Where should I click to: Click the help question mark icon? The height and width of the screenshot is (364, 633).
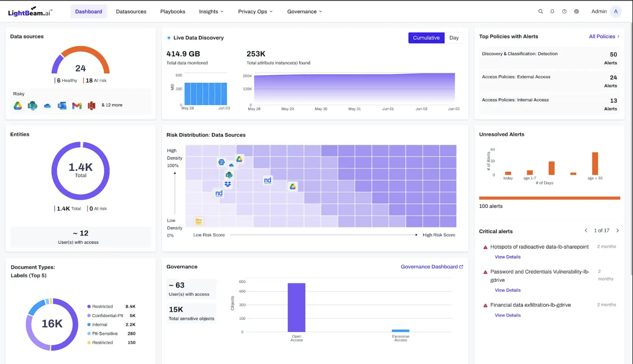[564, 11]
